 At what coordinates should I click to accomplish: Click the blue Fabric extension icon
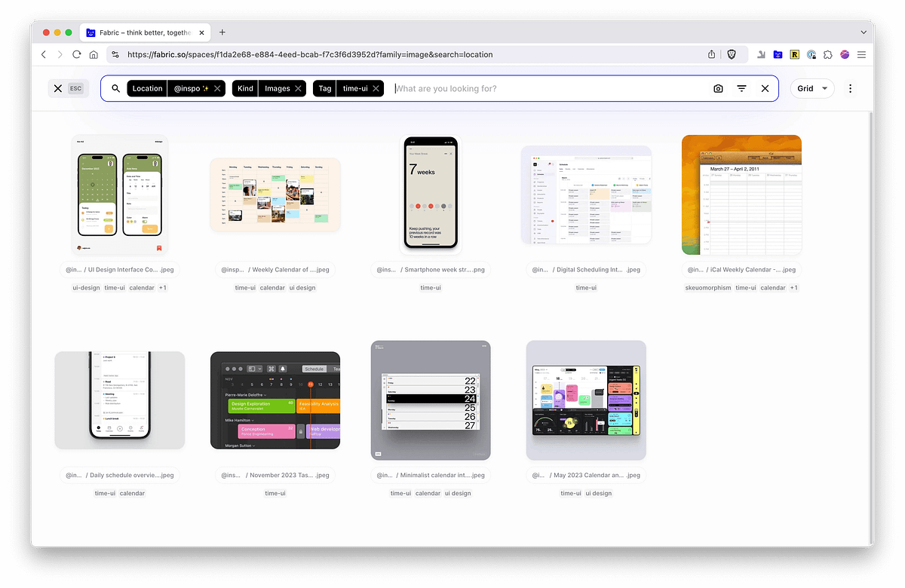(778, 54)
